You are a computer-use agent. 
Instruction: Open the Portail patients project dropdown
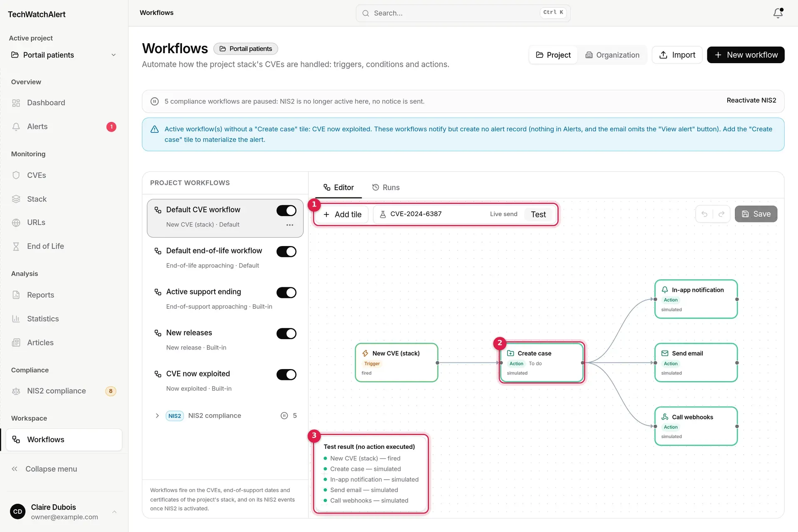(64, 55)
